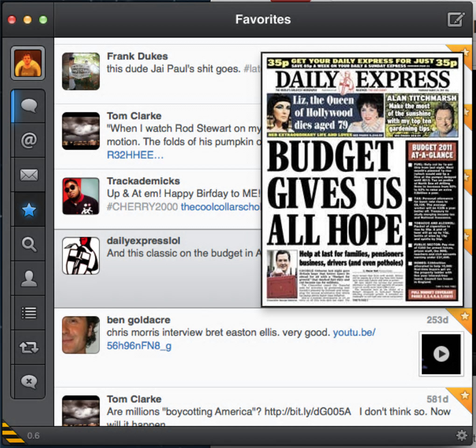Click the bit.ly/dG005A link in Tom Clarke's tweet
Image resolution: width=476 pixels, height=448 pixels.
click(x=308, y=412)
